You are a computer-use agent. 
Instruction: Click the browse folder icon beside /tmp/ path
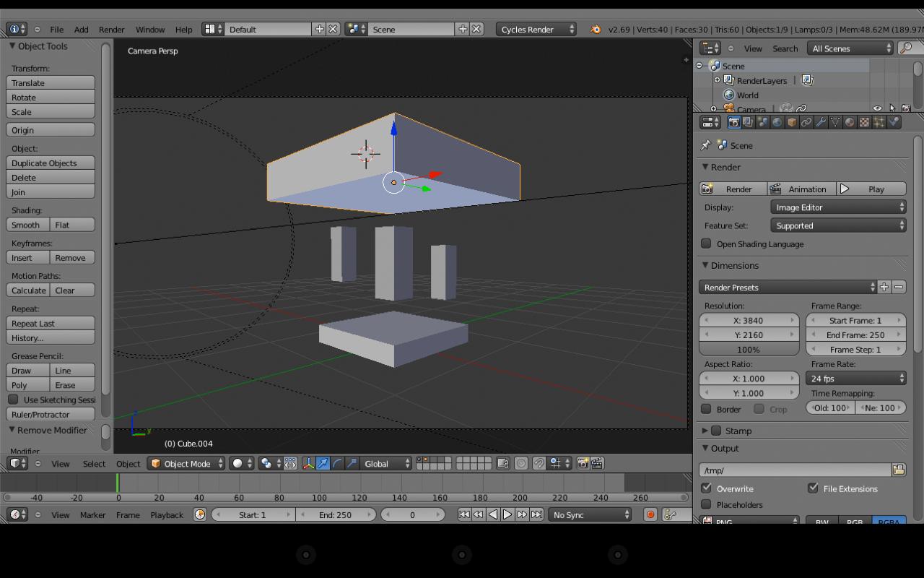(899, 470)
